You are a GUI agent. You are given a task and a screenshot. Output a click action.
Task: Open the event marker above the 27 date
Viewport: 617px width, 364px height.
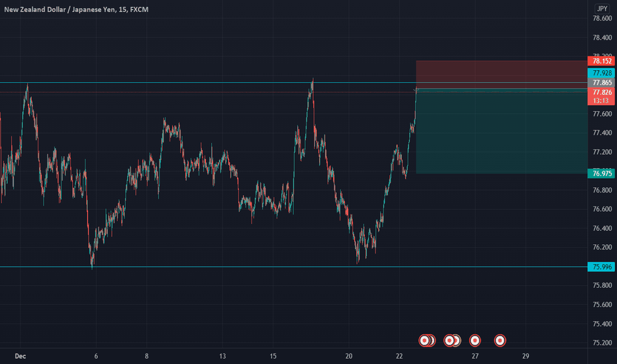tap(475, 340)
